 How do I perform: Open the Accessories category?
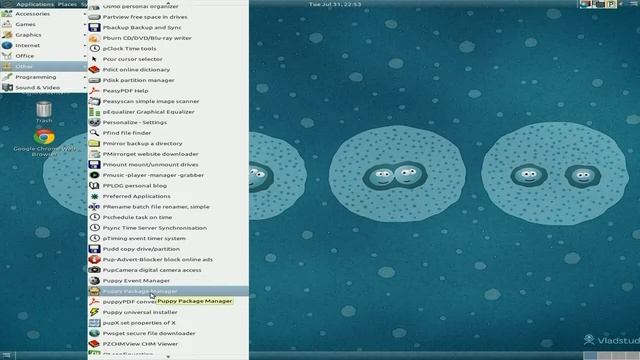click(44, 14)
